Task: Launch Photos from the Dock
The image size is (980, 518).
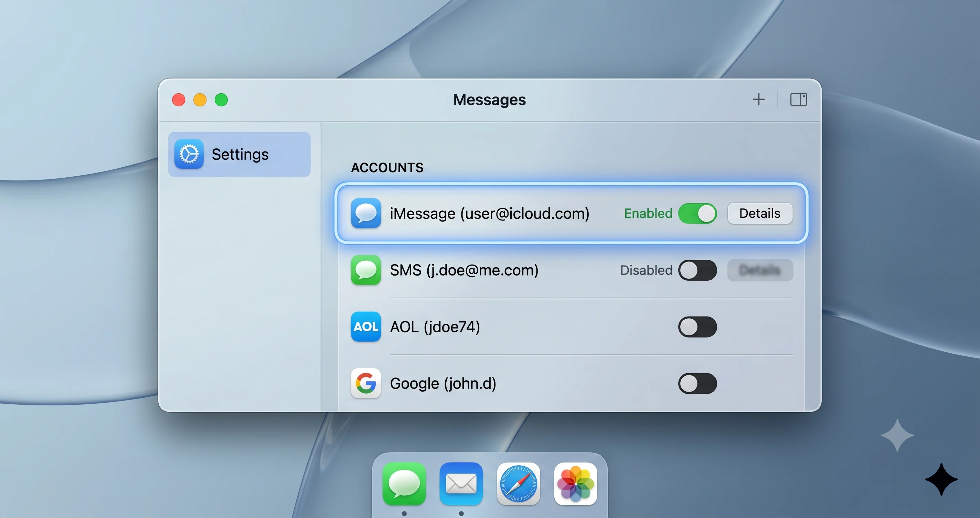Action: coord(576,484)
